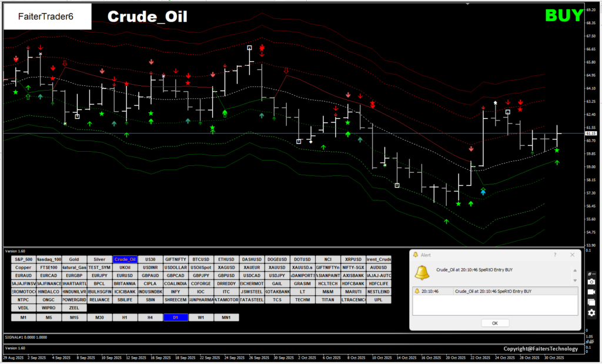Click the camera screenshot icon
This screenshot has height=364, width=602.
click(591, 282)
